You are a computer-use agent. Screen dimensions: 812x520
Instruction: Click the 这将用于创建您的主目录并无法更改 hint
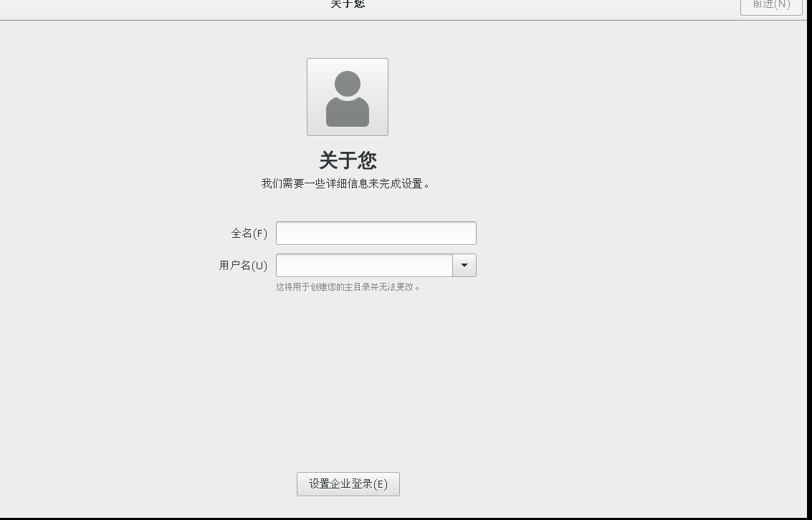tap(348, 287)
